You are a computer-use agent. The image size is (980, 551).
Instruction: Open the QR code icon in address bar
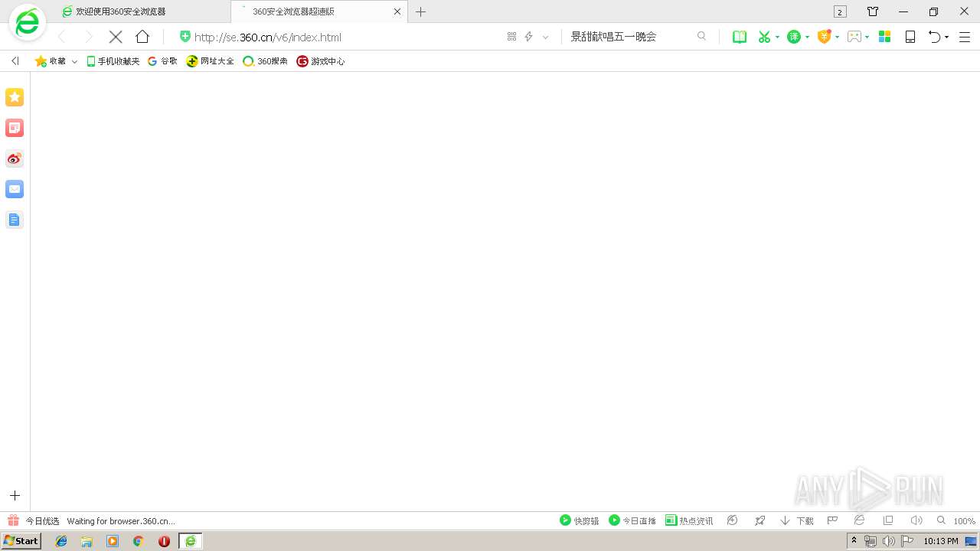click(511, 37)
